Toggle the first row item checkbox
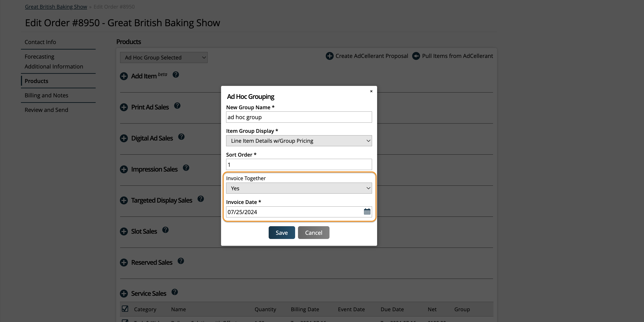The height and width of the screenshot is (322, 644). [125, 321]
